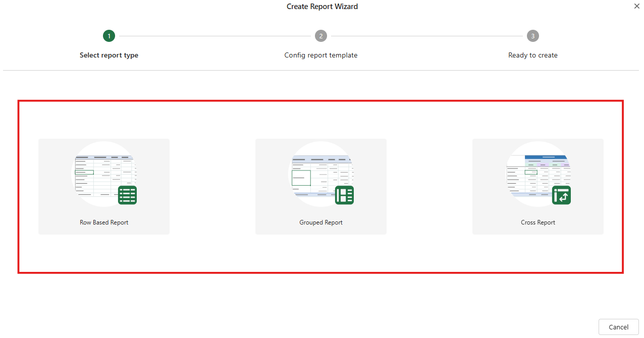Click the green Cross Report swap icon
Viewport: 644px width, 338px height.
tap(561, 195)
